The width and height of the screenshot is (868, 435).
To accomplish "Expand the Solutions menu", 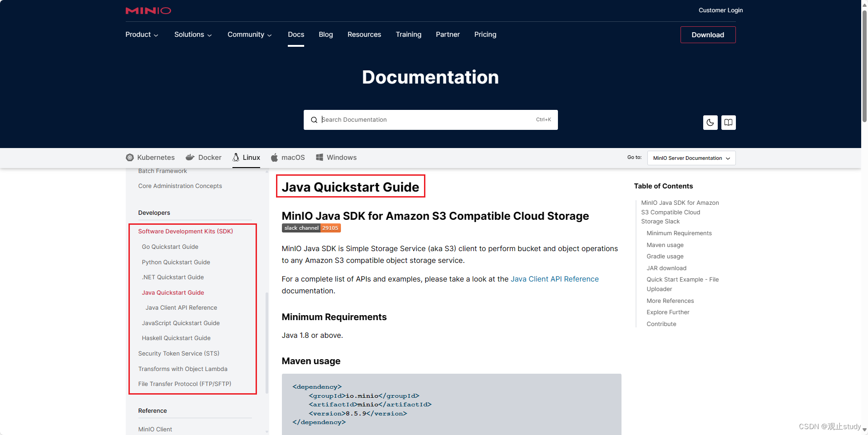I will [193, 35].
